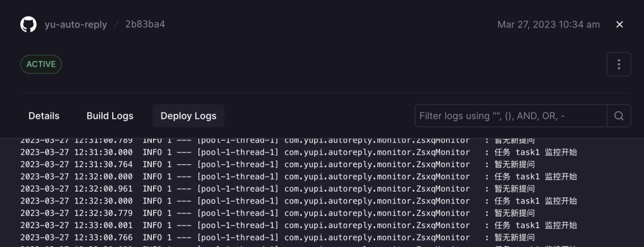Click the Mar 27, 2023 10:34 am timestamp

click(x=549, y=24)
